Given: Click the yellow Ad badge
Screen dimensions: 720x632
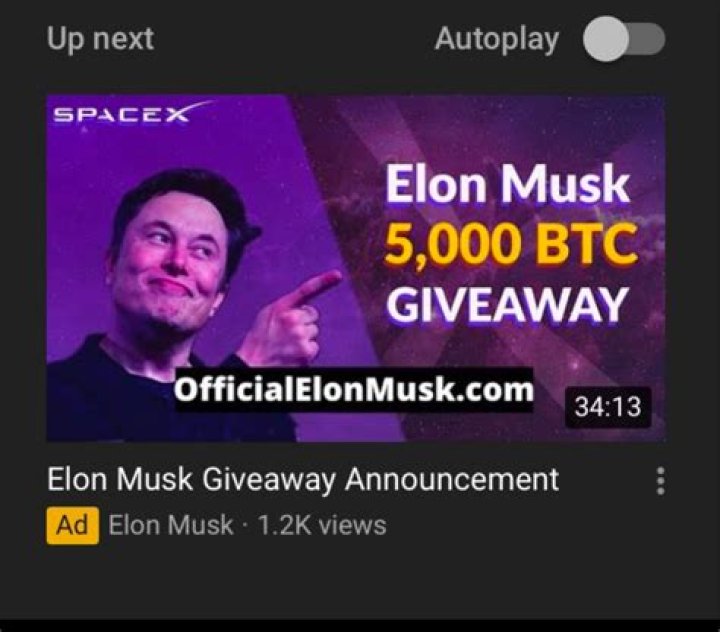Looking at the screenshot, I should [x=73, y=525].
